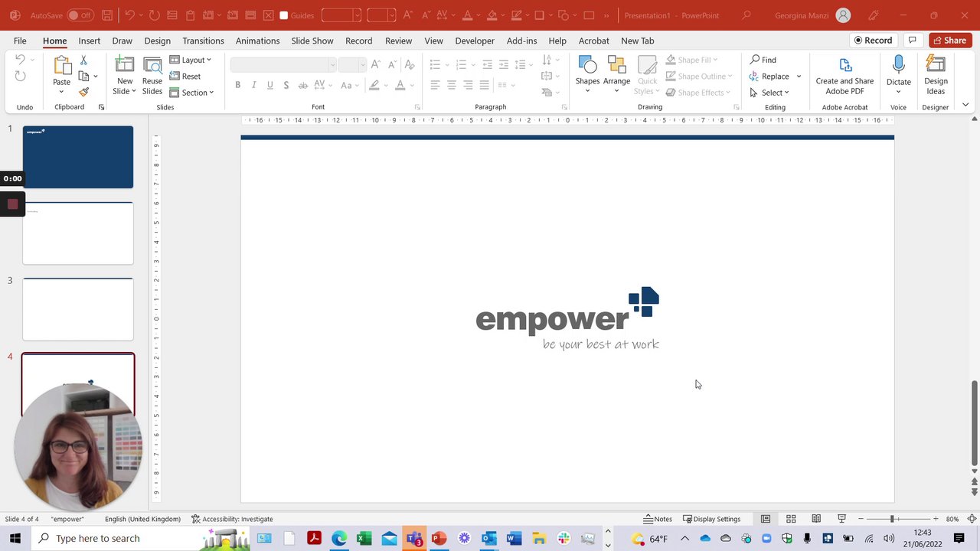Zoom in with the plus button
Viewport: 980px width, 551px height.
(935, 519)
